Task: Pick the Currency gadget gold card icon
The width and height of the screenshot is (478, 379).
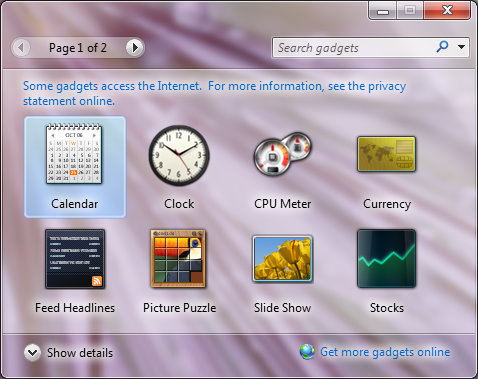Action: coord(386,154)
